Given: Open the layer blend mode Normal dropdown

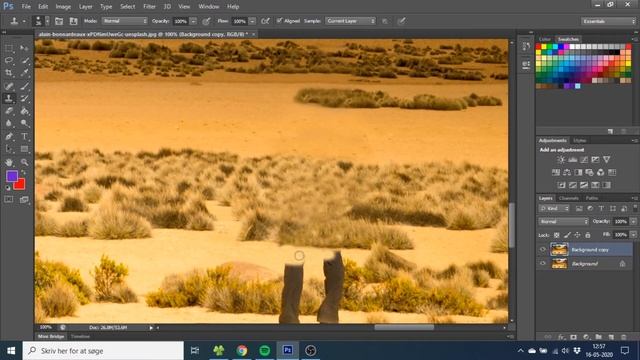Looking at the screenshot, I should click(x=563, y=221).
